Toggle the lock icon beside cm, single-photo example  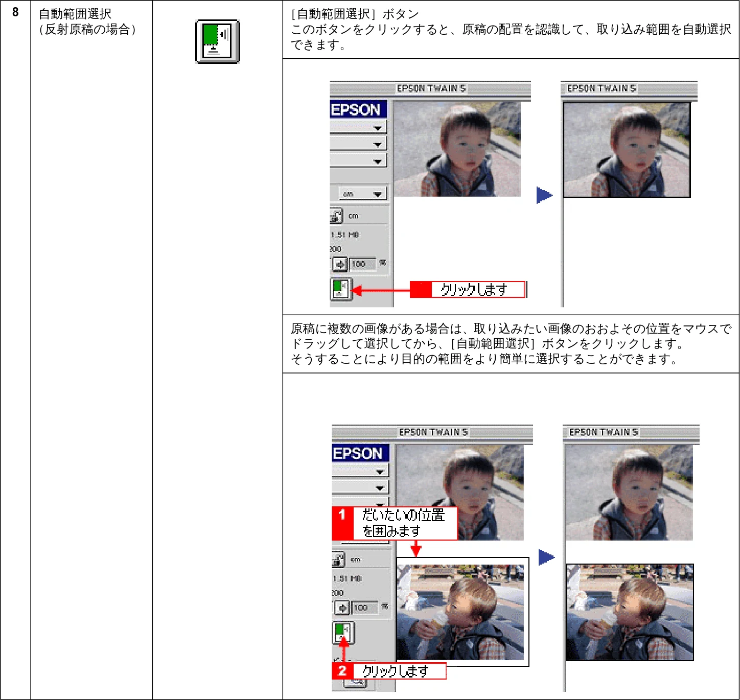click(336, 216)
